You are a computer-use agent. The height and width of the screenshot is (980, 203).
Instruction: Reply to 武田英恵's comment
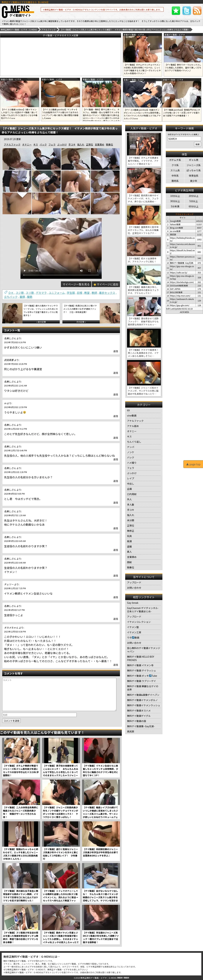(x=115, y=373)
